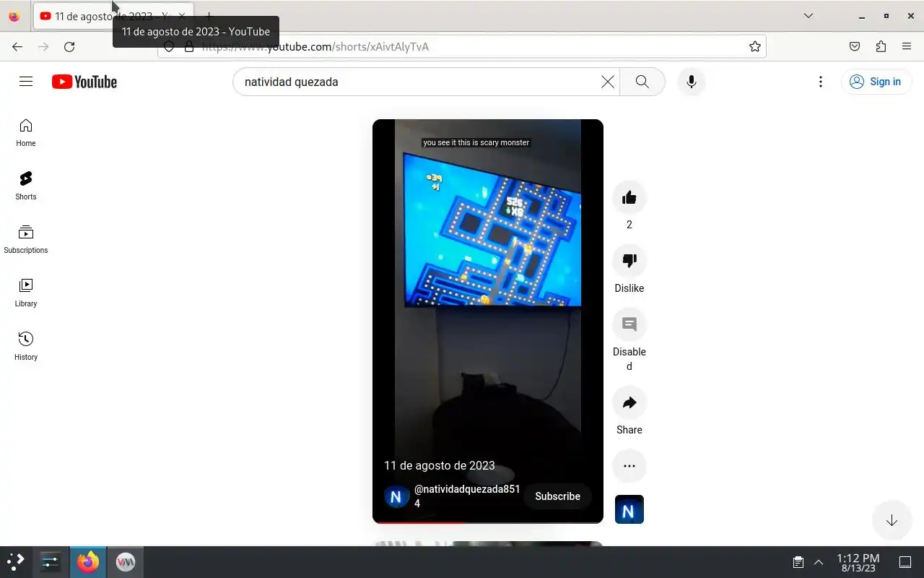The height and width of the screenshot is (578, 924).
Task: Go back to the previous page
Action: 17,47
